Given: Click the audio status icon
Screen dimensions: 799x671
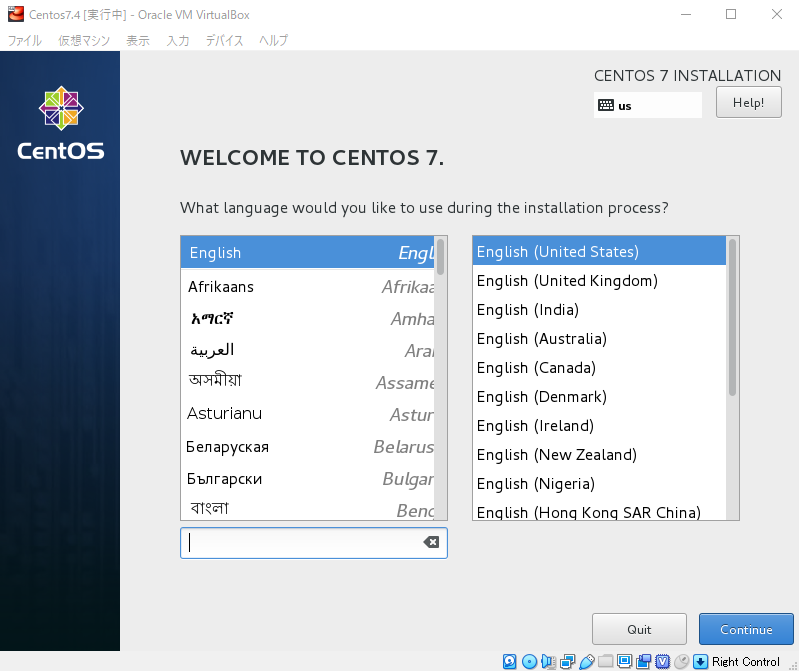Looking at the screenshot, I should 548,661.
